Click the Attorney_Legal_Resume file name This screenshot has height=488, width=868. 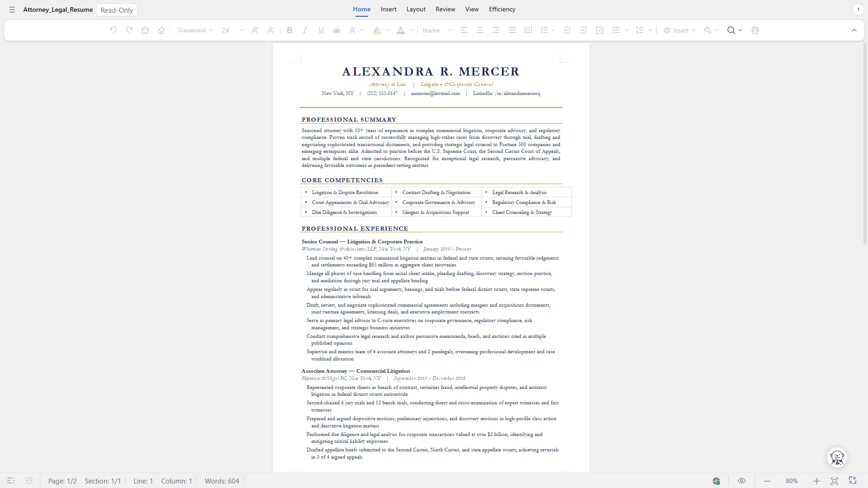click(x=58, y=9)
